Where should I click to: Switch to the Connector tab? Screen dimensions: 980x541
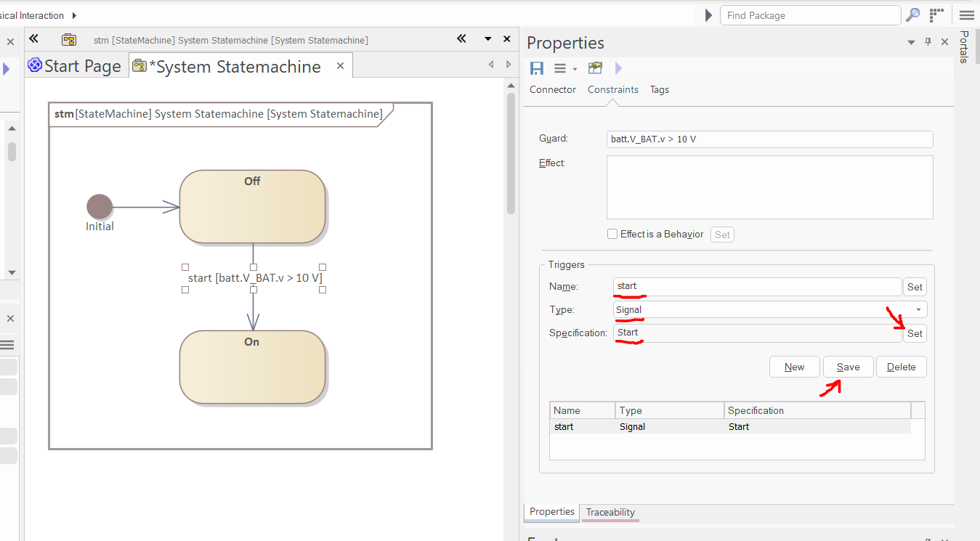(x=553, y=90)
